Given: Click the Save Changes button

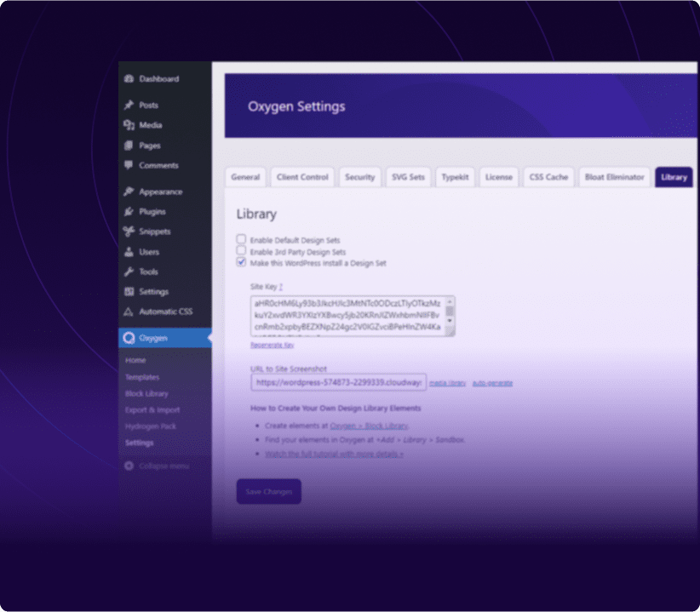Looking at the screenshot, I should (269, 492).
